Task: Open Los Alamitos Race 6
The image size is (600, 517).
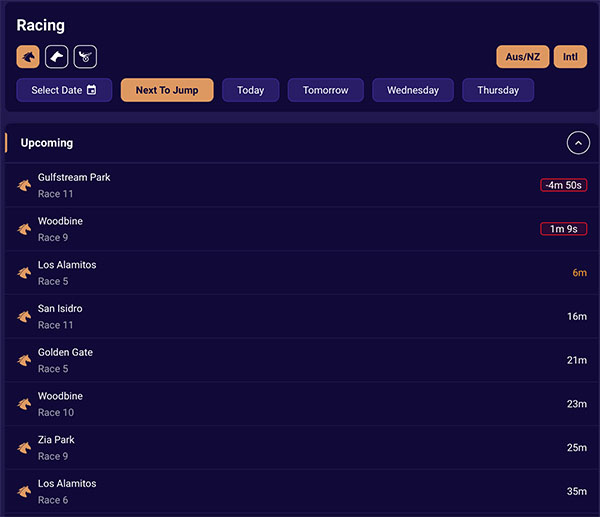Action: point(302,491)
